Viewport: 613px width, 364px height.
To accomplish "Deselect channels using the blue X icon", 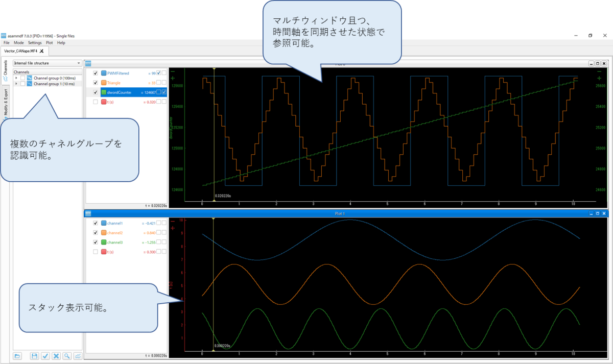I will (x=56, y=356).
